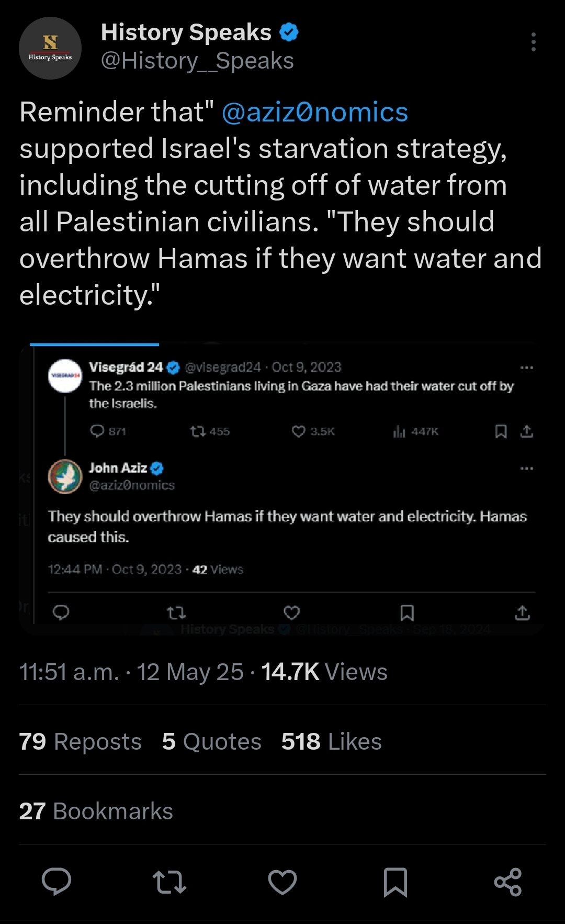Screen dimensions: 565x924
Task: Tap the Visegrád 24 avatar in the embedded image
Action: pos(65,375)
